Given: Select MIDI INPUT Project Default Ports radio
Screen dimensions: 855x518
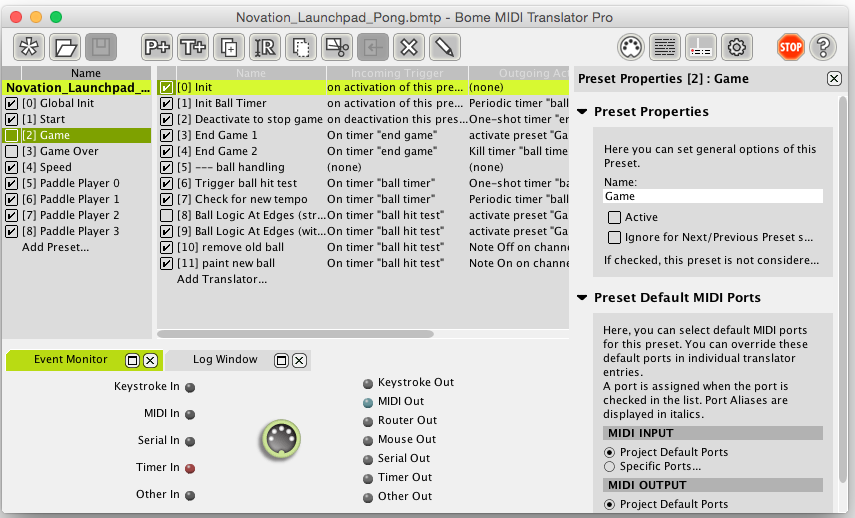Looking at the screenshot, I should pos(610,453).
